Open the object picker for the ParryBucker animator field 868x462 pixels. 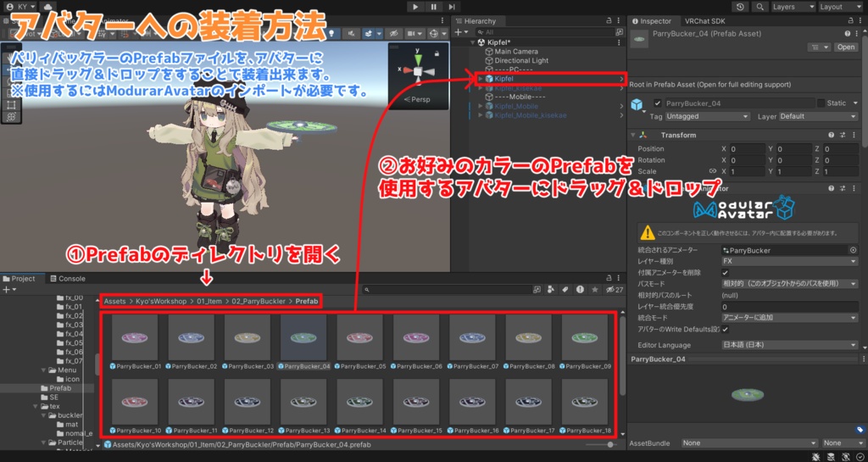tap(853, 250)
